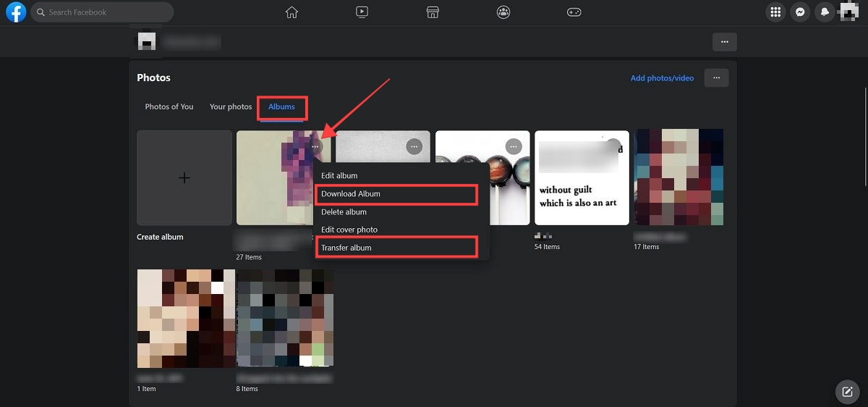Click the Search Facebook field
Viewport: 868px width, 407px height.
pos(102,12)
